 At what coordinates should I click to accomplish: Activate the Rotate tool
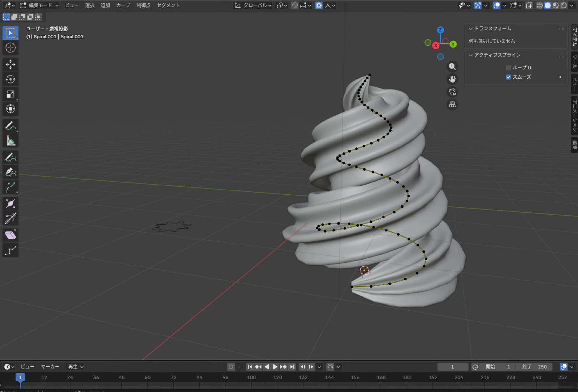tap(10, 79)
